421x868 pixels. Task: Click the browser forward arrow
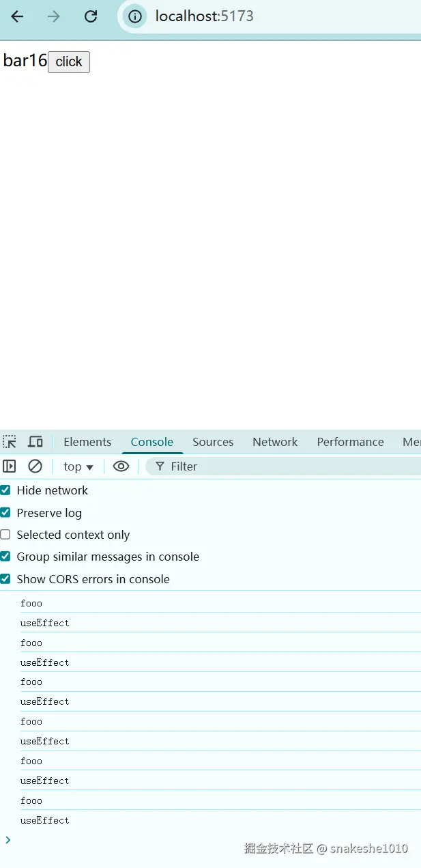pyautogui.click(x=54, y=16)
